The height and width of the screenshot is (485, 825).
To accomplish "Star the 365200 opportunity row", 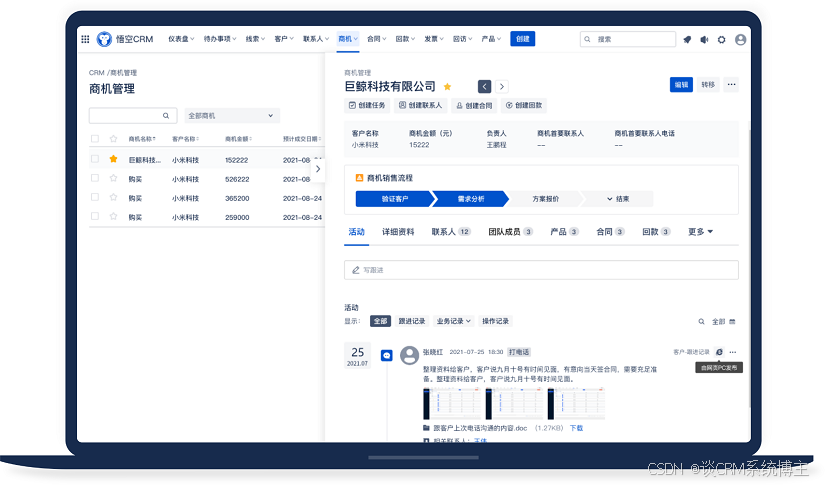I will click(x=113, y=197).
